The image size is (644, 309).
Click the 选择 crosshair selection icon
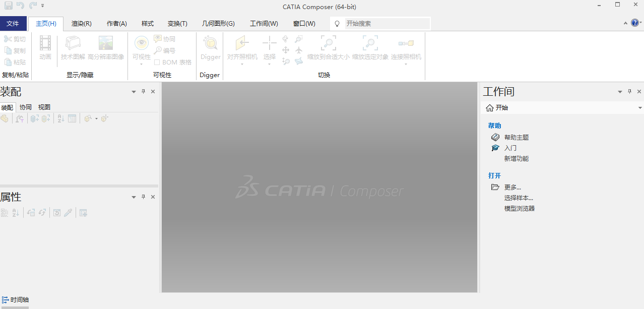point(270,43)
